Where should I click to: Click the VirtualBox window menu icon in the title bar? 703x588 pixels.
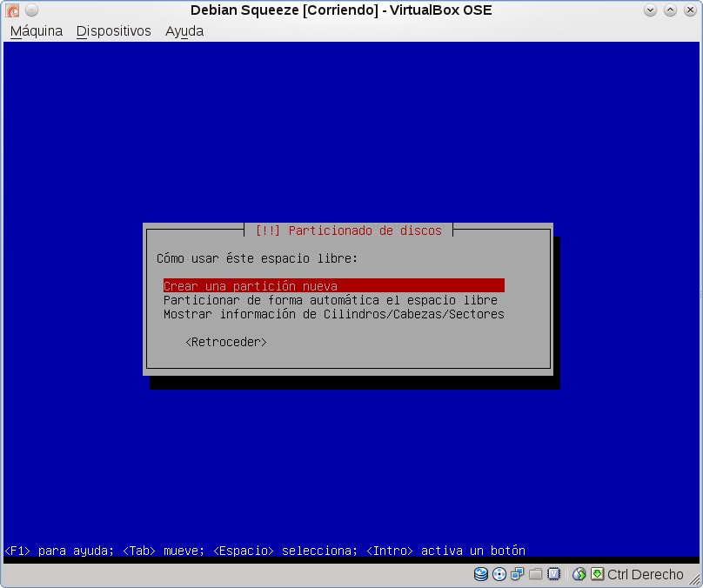(12, 10)
